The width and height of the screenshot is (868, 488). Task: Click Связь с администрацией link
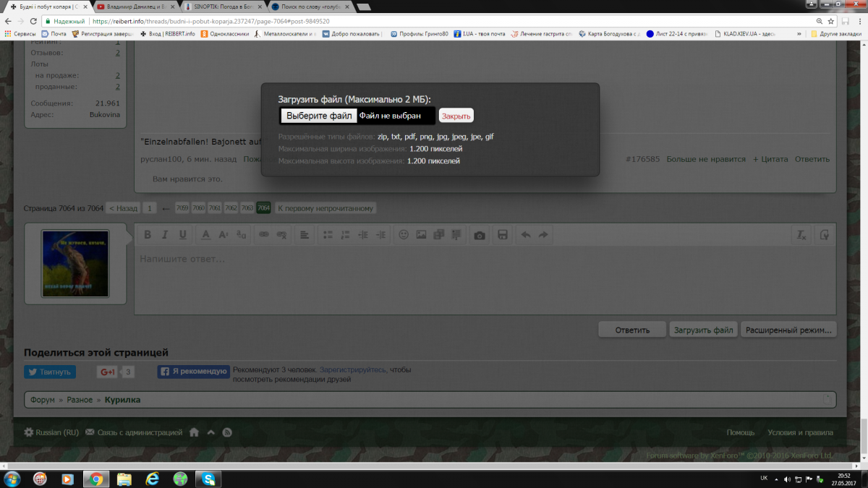pyautogui.click(x=134, y=432)
